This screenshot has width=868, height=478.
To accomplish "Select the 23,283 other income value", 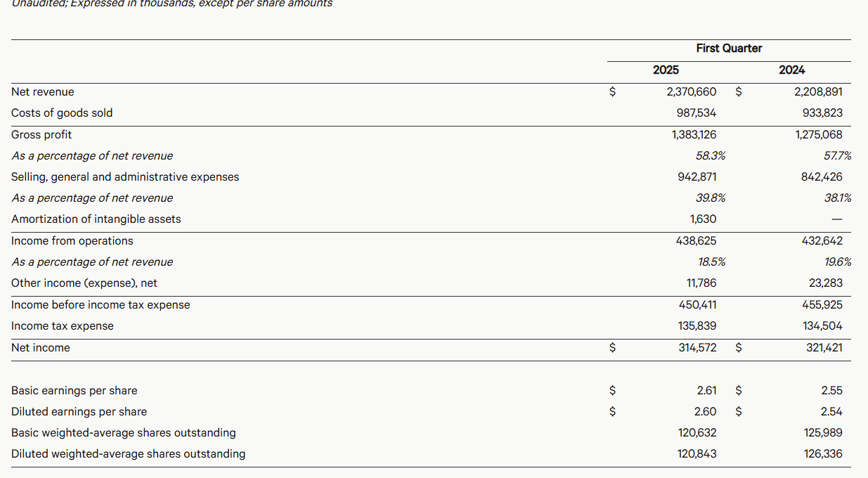I will click(826, 283).
